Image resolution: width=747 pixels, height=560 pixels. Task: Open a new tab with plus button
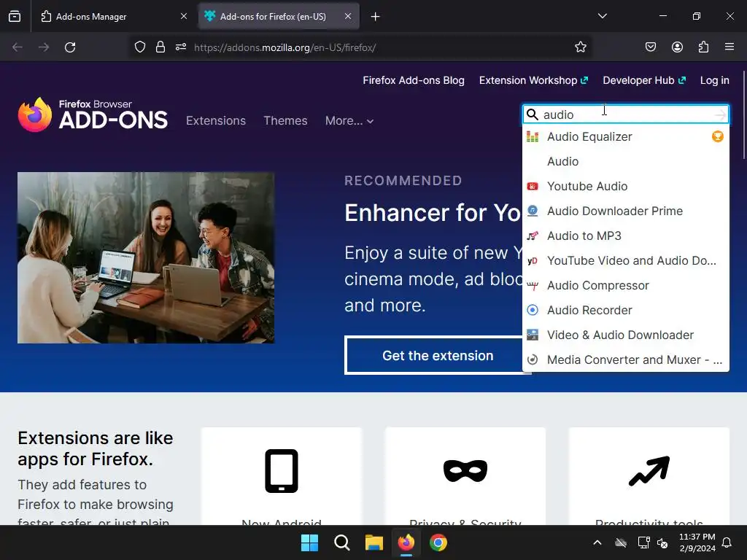click(x=376, y=17)
